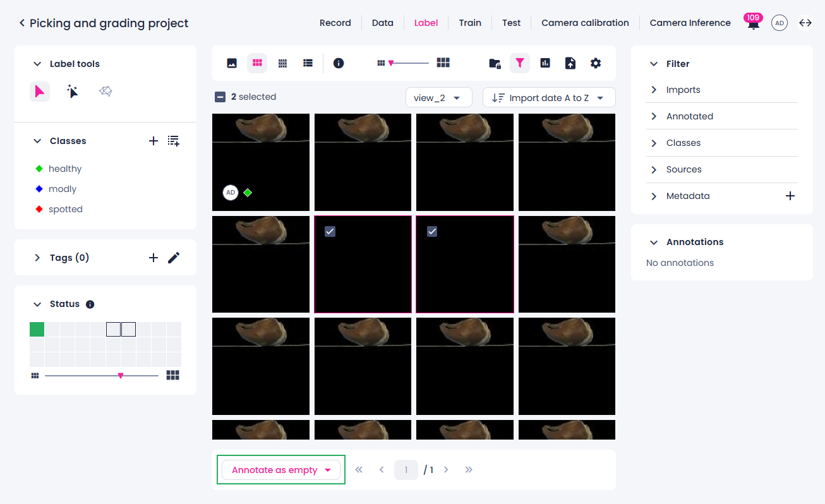Switch to small grid view
The width and height of the screenshot is (825, 504).
(x=283, y=63)
